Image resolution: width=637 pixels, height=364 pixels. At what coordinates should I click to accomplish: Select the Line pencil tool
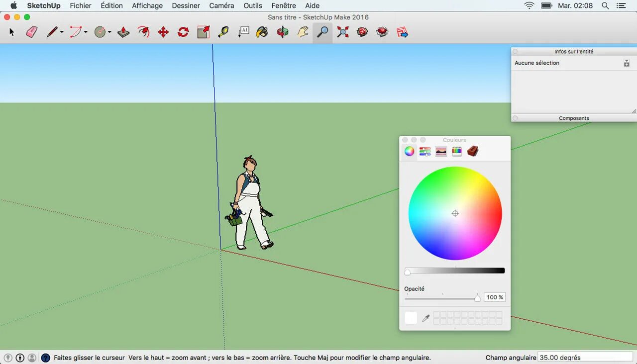click(x=52, y=32)
